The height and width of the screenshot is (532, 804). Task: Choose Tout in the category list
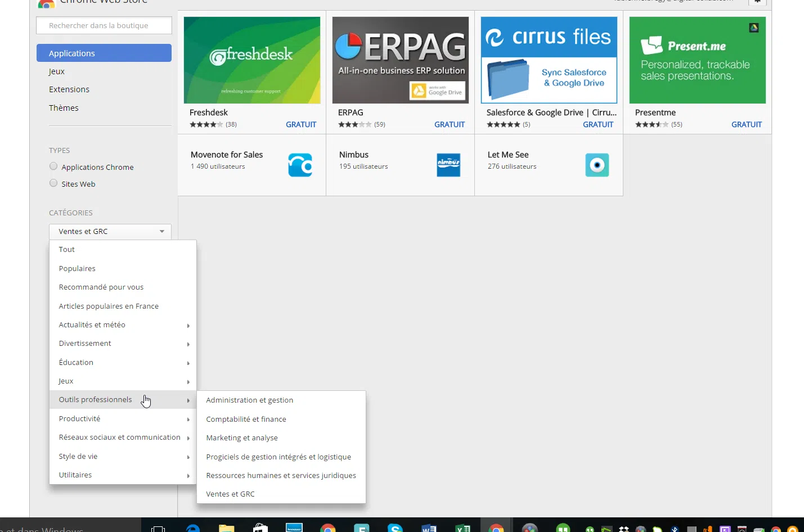tap(123, 250)
